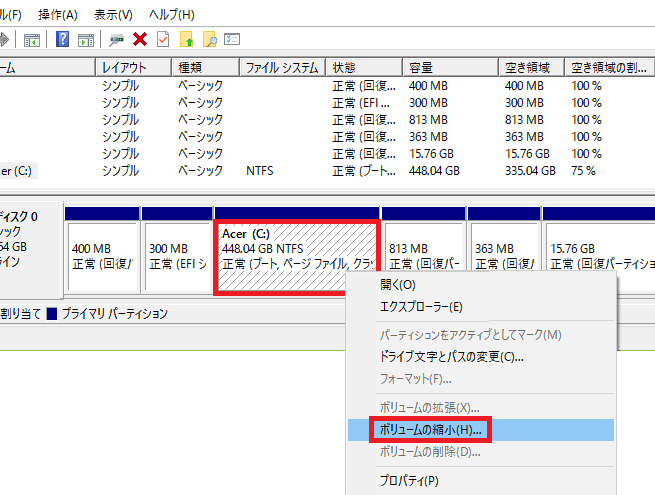This screenshot has width=655, height=495.
Task: Click the show/hide console tree icon
Action: (32, 40)
